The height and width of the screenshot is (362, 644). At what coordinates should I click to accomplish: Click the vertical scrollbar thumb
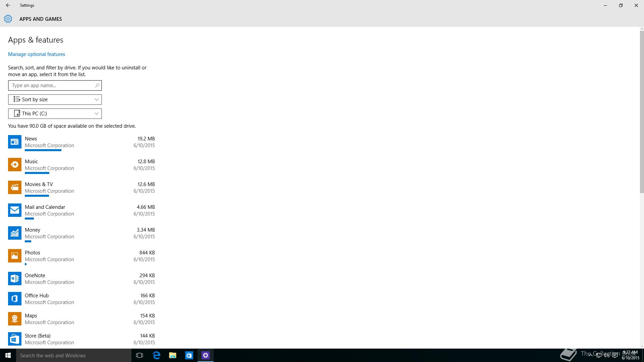pyautogui.click(x=642, y=112)
